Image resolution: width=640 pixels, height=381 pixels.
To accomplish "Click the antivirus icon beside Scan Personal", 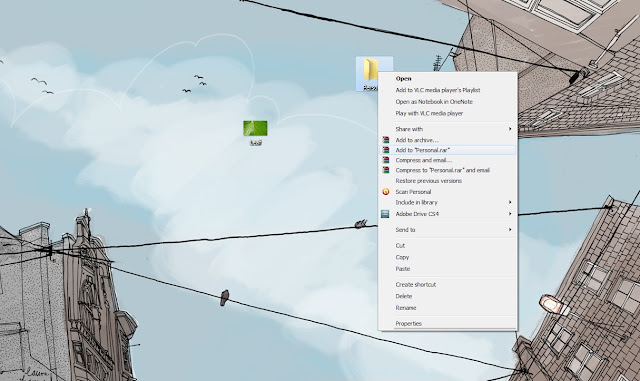I will [385, 192].
